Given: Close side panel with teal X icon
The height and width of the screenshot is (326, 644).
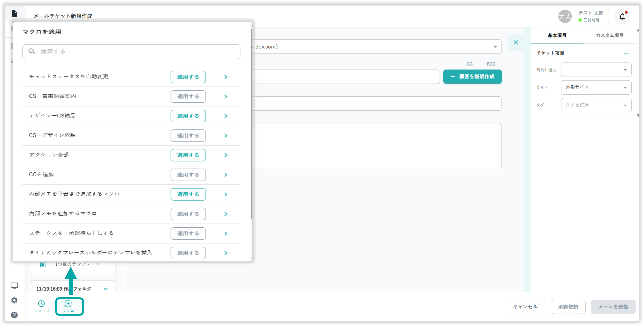Looking at the screenshot, I should pos(516,42).
